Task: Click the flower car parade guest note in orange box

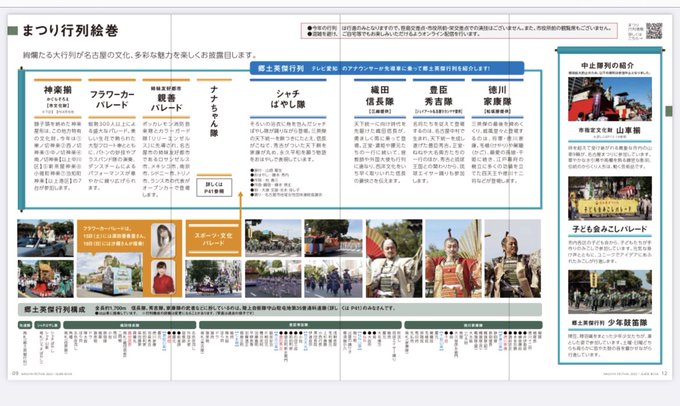Action: click(x=114, y=236)
